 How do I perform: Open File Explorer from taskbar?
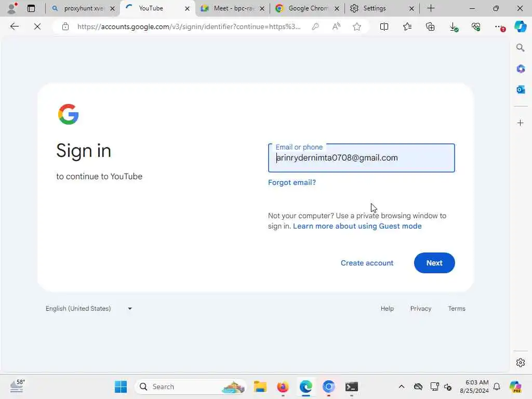point(260,387)
